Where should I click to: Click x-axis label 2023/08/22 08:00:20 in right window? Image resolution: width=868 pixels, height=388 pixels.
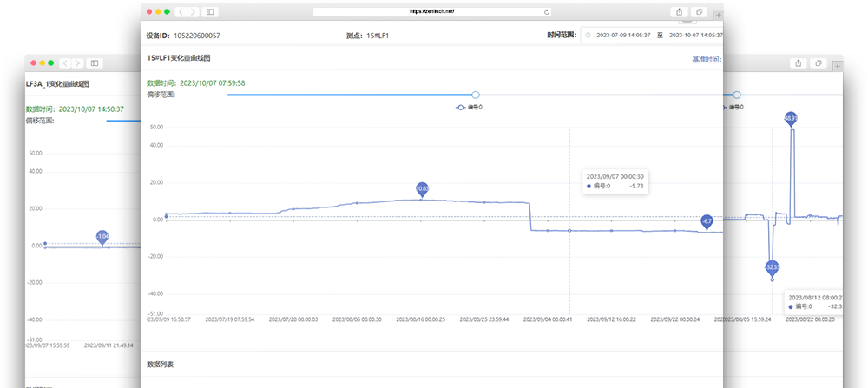(x=809, y=319)
